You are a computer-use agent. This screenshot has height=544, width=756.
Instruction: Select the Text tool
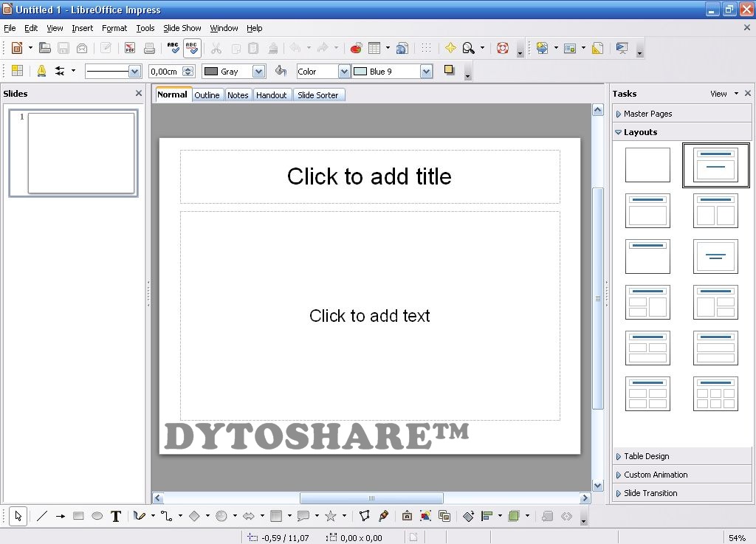pyautogui.click(x=115, y=516)
